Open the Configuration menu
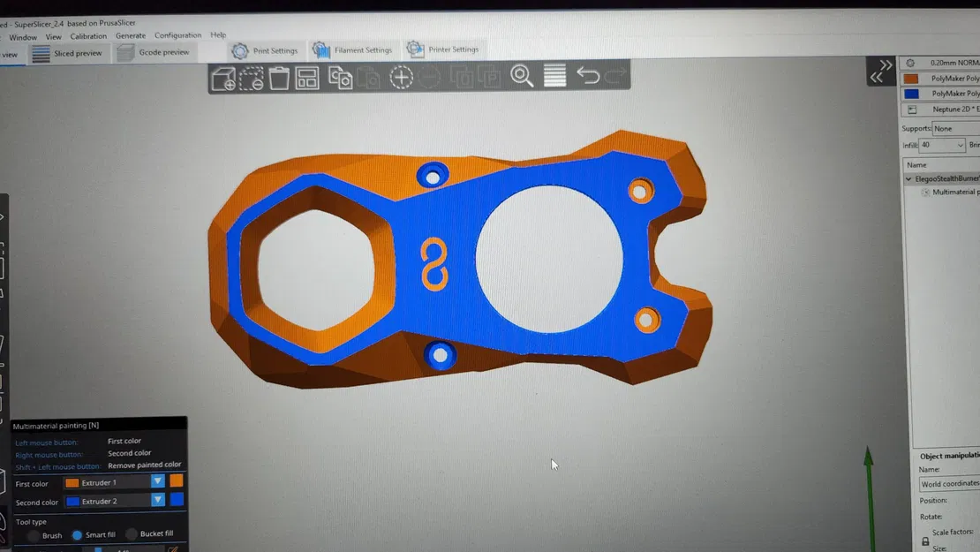 [177, 34]
